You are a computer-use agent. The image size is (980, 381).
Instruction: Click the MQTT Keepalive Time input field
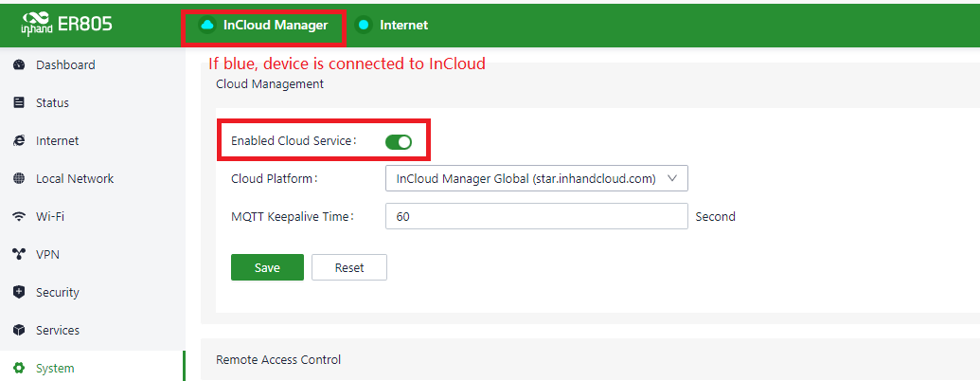point(536,216)
